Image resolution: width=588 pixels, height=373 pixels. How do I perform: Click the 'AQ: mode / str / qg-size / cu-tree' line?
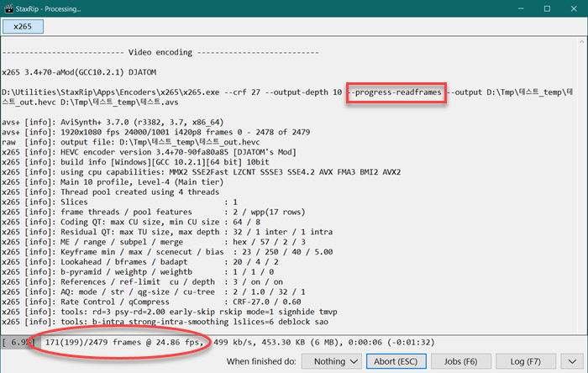click(x=154, y=292)
